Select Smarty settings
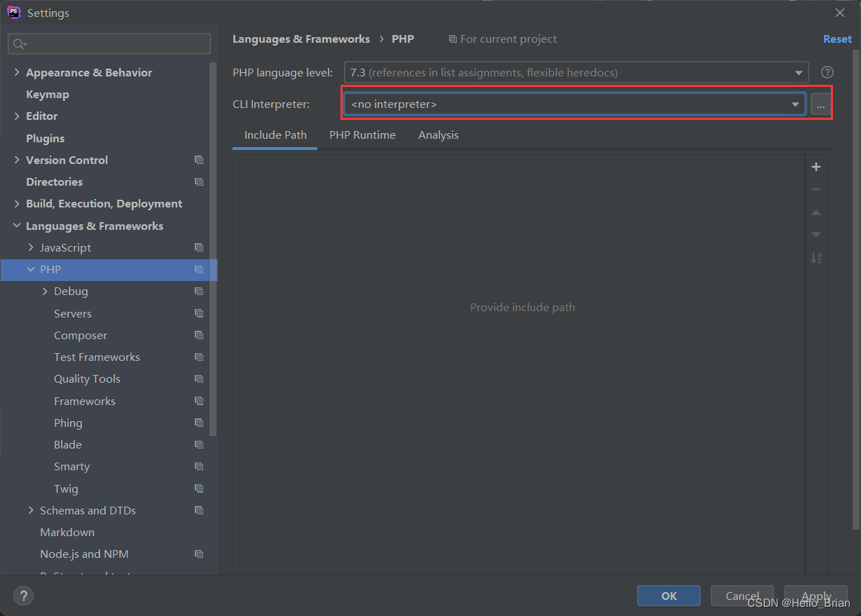This screenshot has width=861, height=616. point(71,466)
